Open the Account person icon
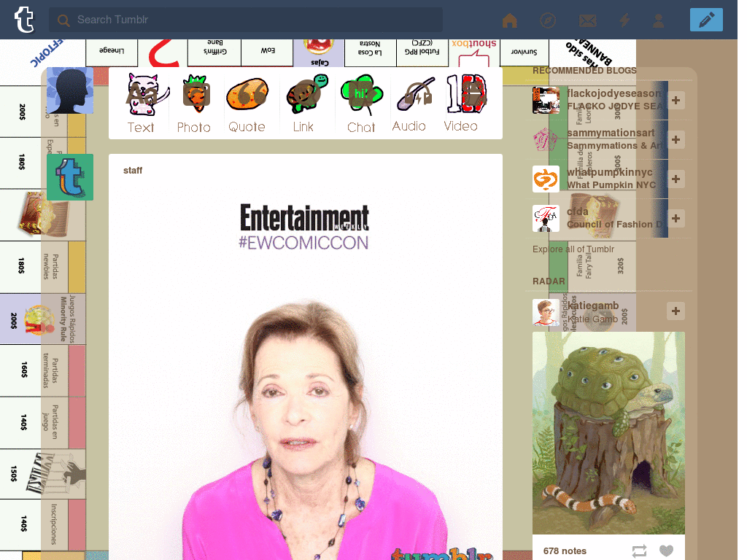The height and width of the screenshot is (560, 747). click(x=659, y=20)
